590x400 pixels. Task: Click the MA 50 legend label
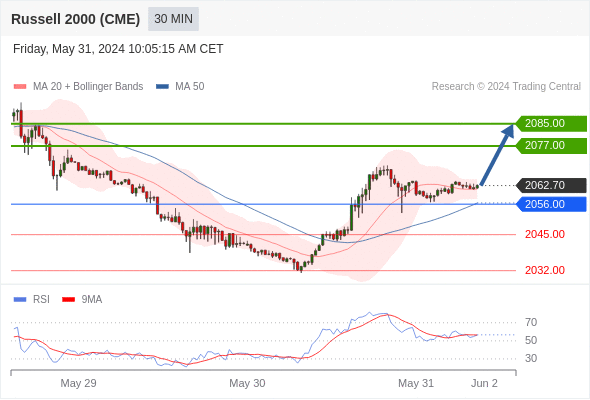pos(190,87)
